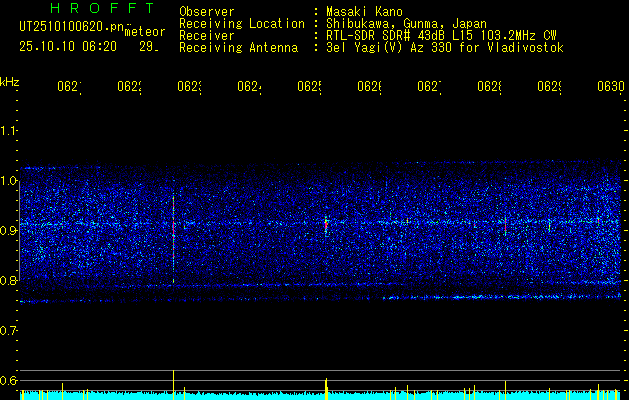Click the 0622 time marker

(129, 87)
